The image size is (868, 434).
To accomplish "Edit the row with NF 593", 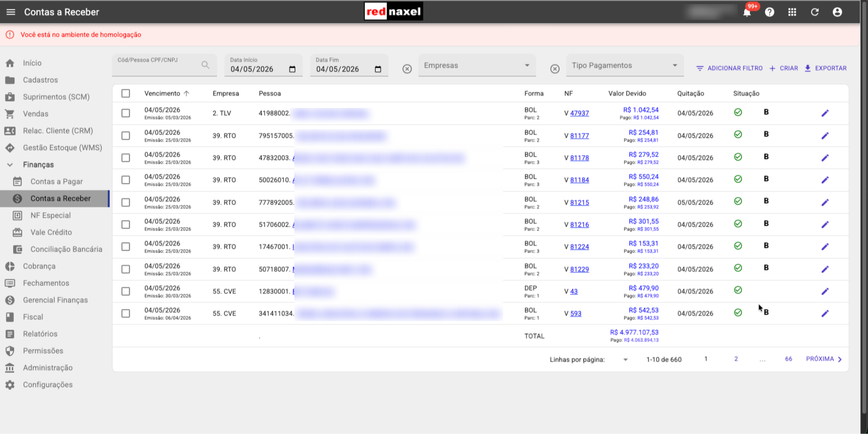I will [825, 313].
